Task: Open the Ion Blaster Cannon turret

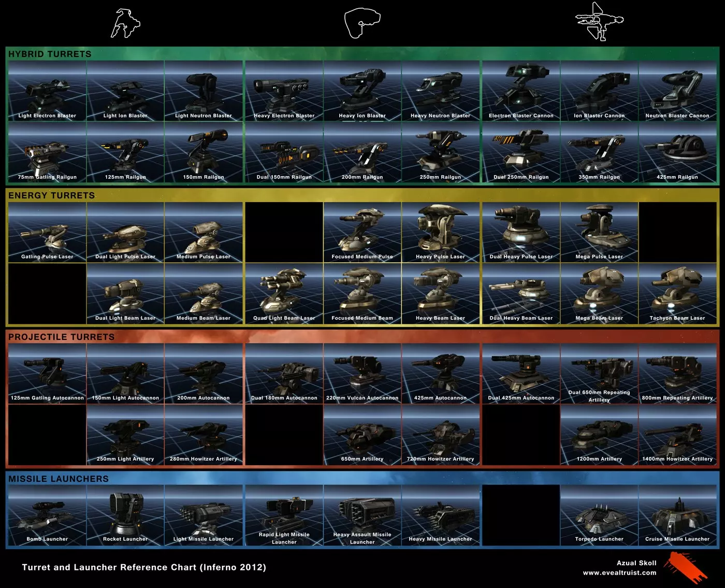Action: (599, 91)
